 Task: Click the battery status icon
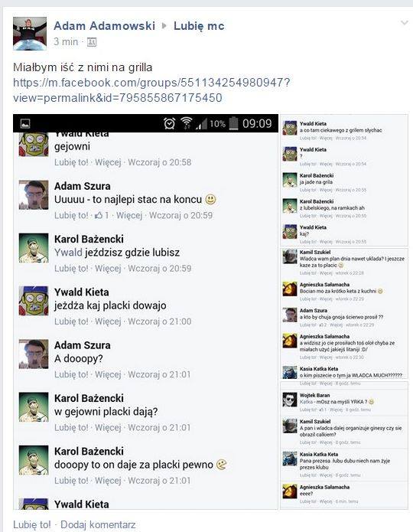click(233, 123)
